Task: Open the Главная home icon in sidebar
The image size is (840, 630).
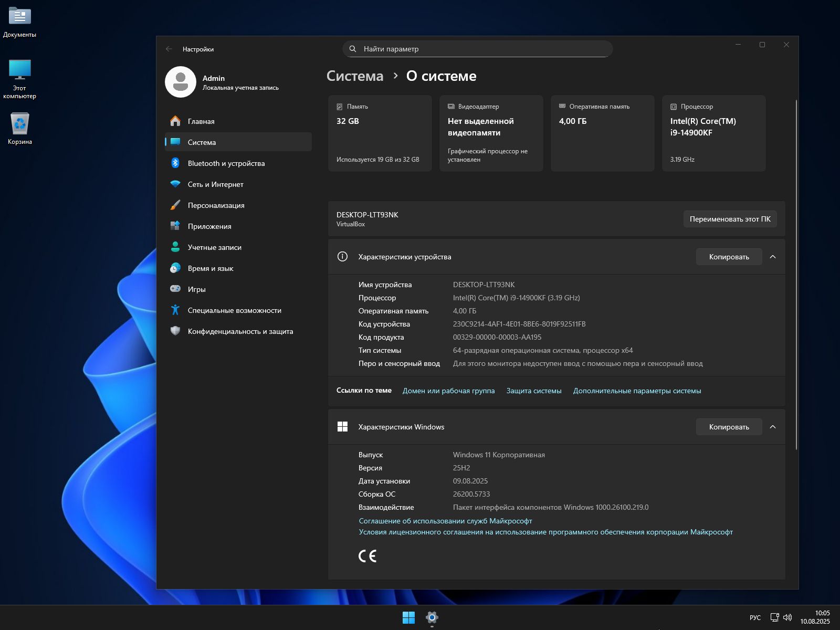Action: point(175,121)
